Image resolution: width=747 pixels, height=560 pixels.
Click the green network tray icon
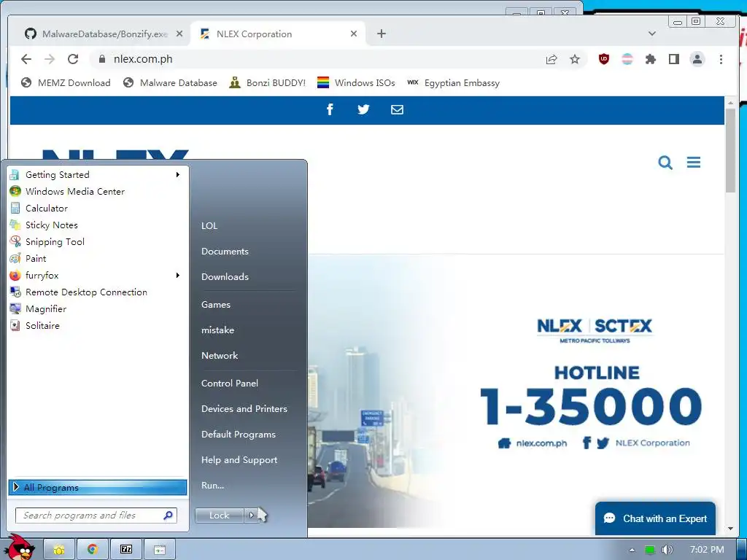point(650,550)
